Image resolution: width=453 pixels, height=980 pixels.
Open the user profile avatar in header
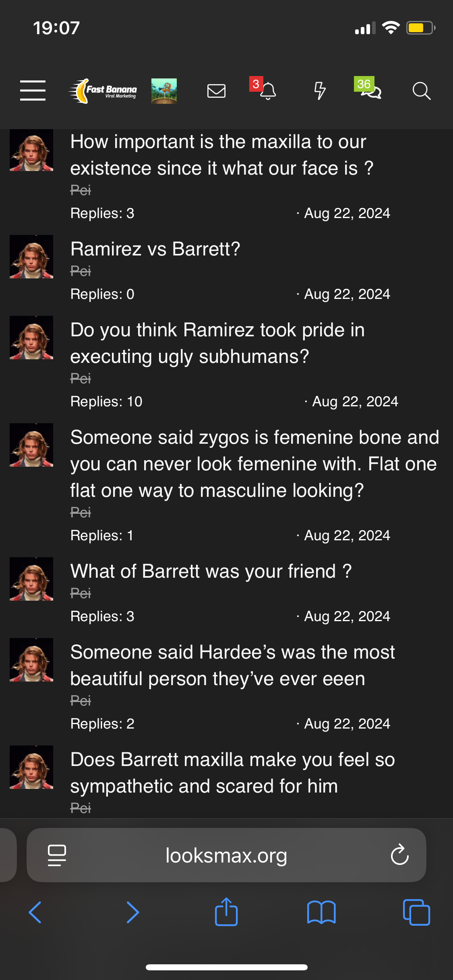[x=164, y=91]
